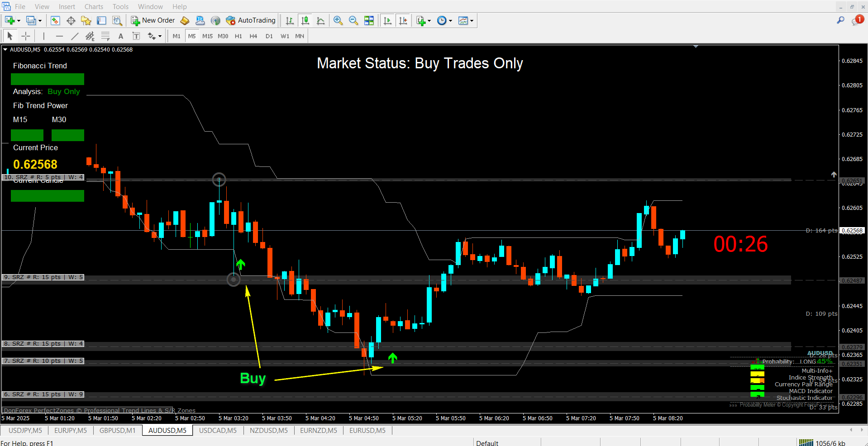Select the Crosshair tool
868x446 pixels.
(x=26, y=36)
